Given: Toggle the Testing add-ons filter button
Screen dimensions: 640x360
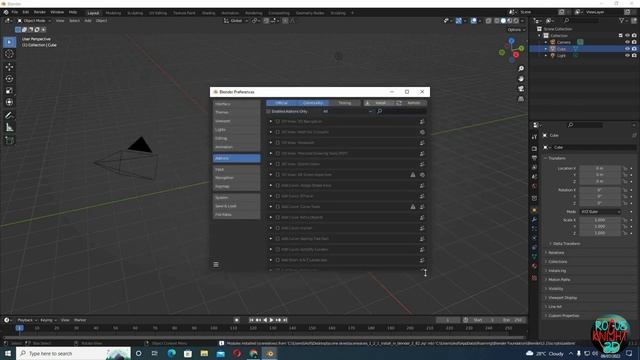Looking at the screenshot, I should 345,103.
